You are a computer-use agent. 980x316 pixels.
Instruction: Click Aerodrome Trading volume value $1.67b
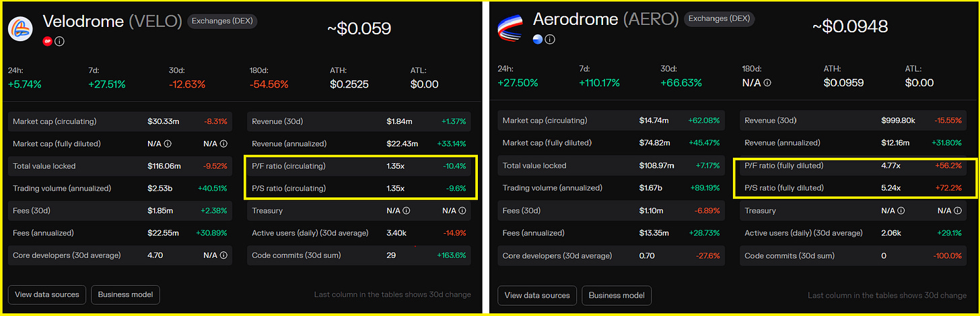tap(652, 188)
